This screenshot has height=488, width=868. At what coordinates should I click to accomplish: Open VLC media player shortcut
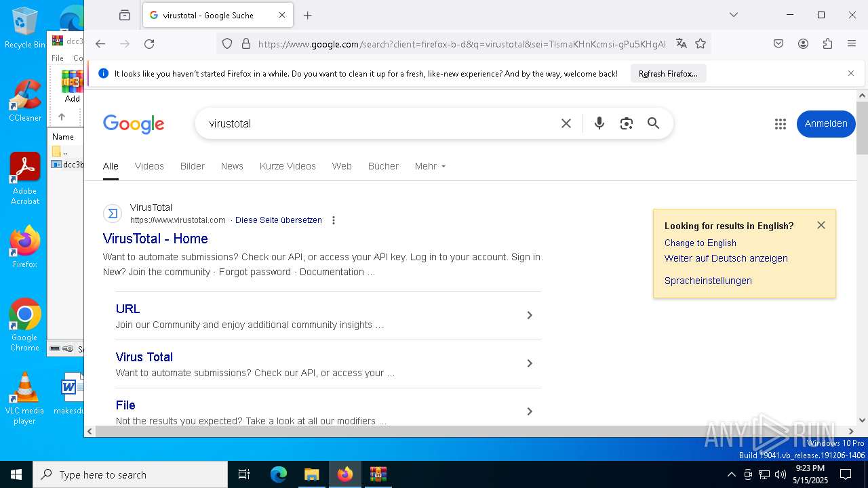[x=25, y=399]
